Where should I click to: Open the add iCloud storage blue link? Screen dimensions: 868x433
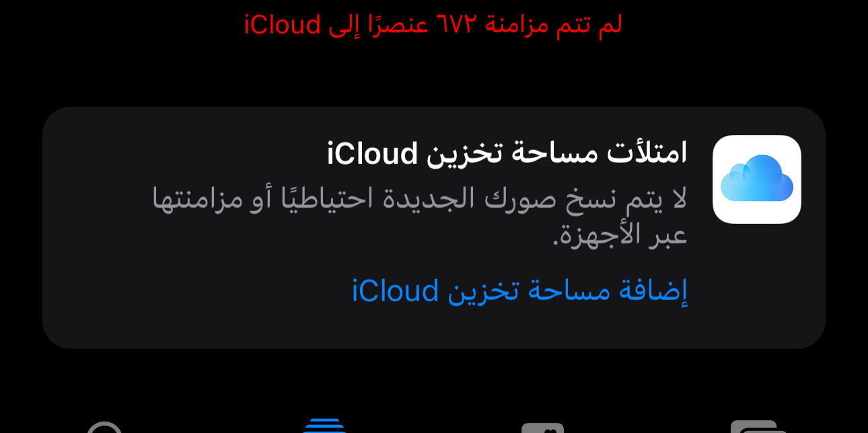tap(519, 290)
